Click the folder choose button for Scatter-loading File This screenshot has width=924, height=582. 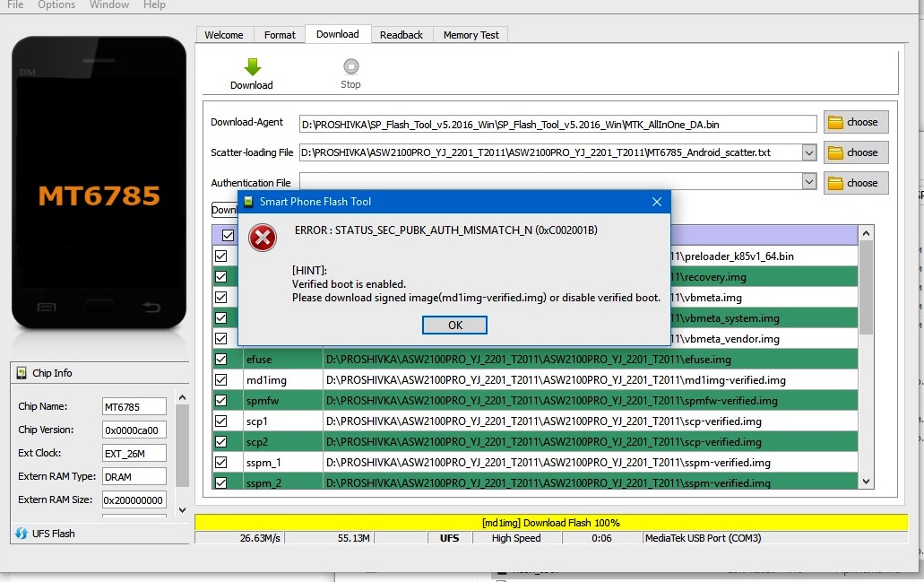(x=855, y=152)
